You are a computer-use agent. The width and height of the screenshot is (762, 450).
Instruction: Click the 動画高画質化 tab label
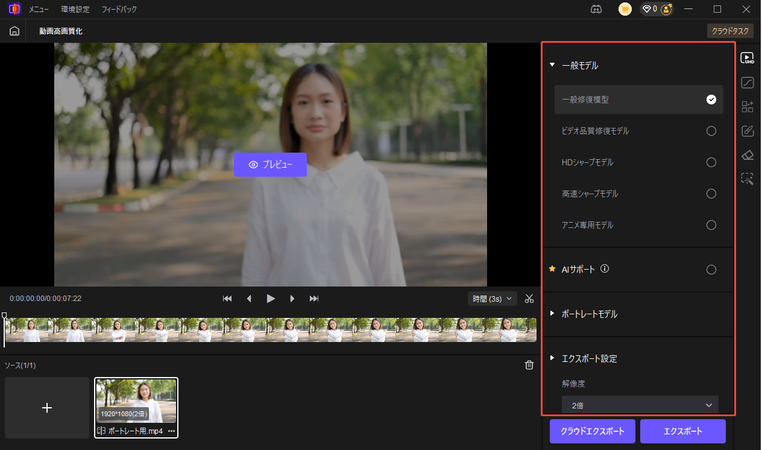61,31
